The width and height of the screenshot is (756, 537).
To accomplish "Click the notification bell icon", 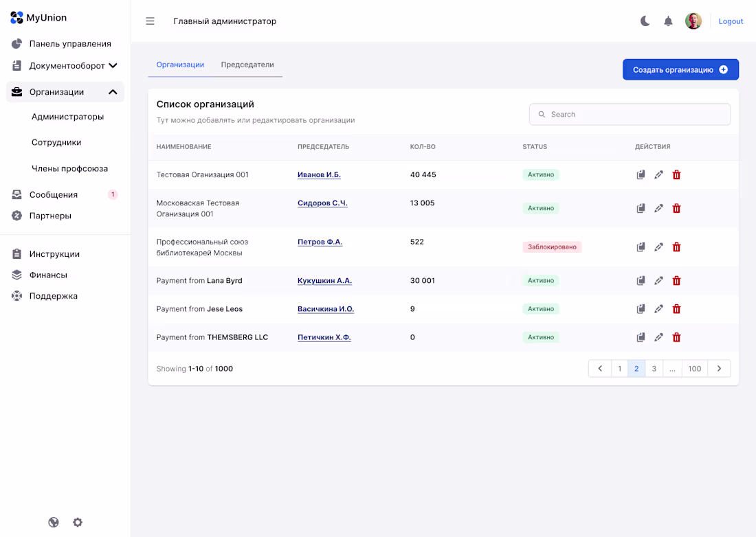I will coord(667,21).
